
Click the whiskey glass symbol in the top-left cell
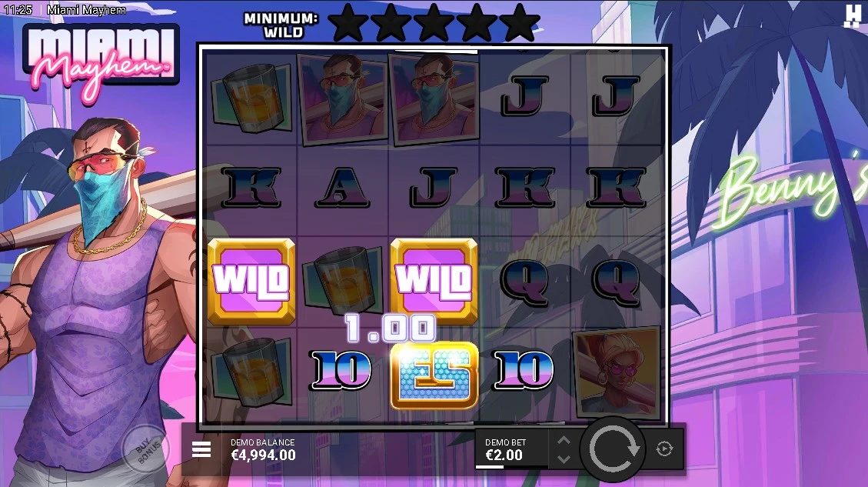pyautogui.click(x=251, y=97)
